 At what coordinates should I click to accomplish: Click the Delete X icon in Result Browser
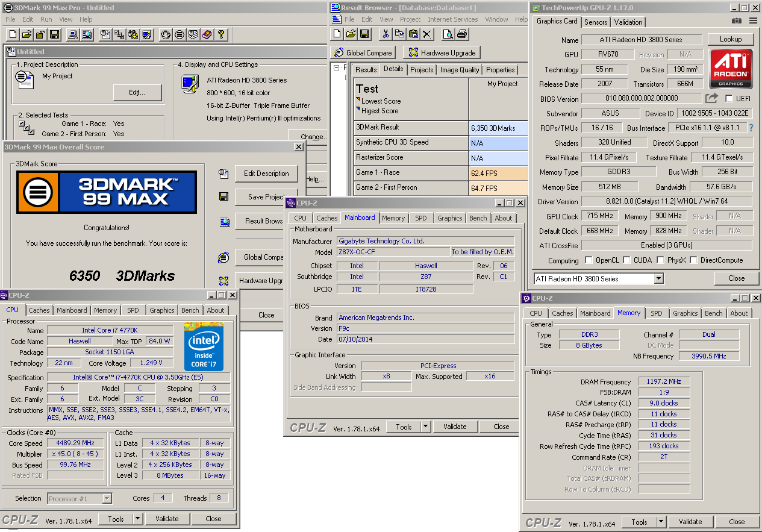(x=428, y=34)
